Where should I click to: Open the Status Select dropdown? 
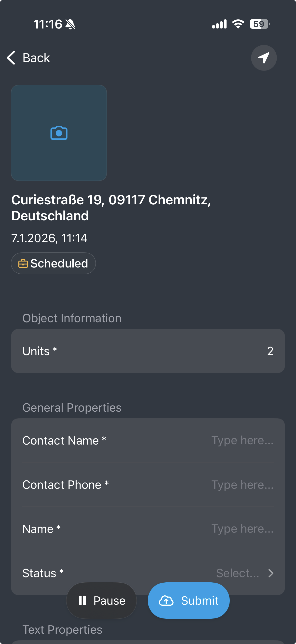click(x=238, y=573)
